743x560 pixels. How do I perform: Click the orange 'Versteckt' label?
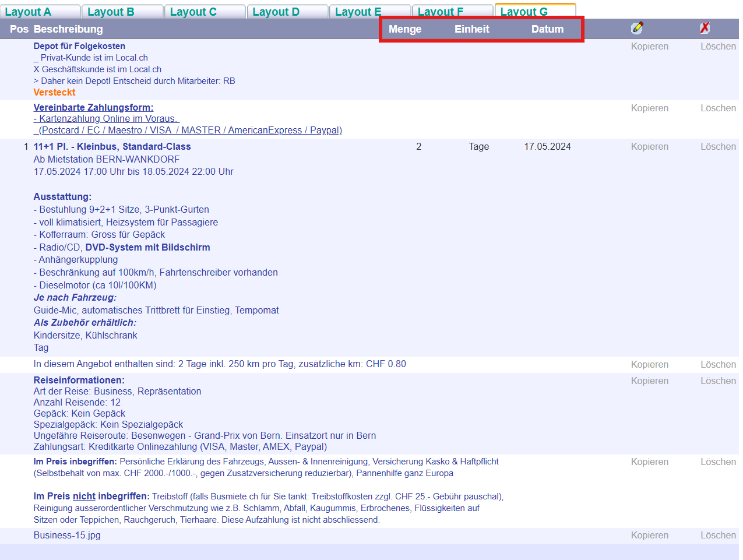pyautogui.click(x=55, y=92)
